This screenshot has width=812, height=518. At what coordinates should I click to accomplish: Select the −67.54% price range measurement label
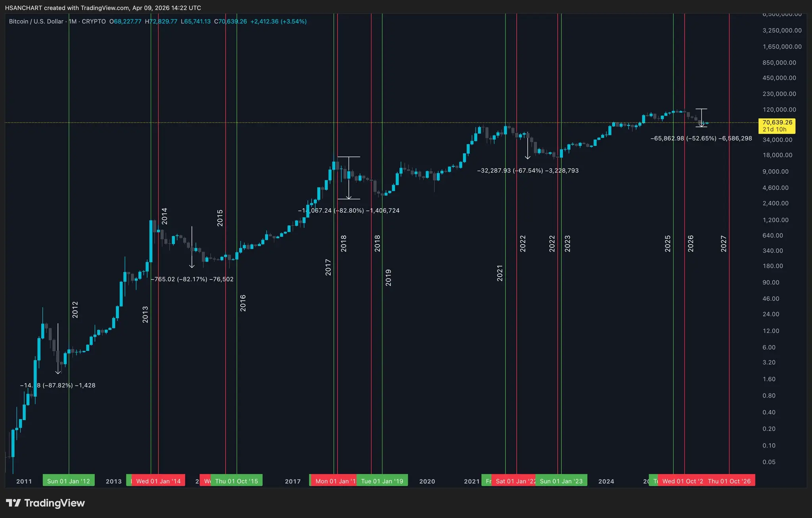point(528,170)
